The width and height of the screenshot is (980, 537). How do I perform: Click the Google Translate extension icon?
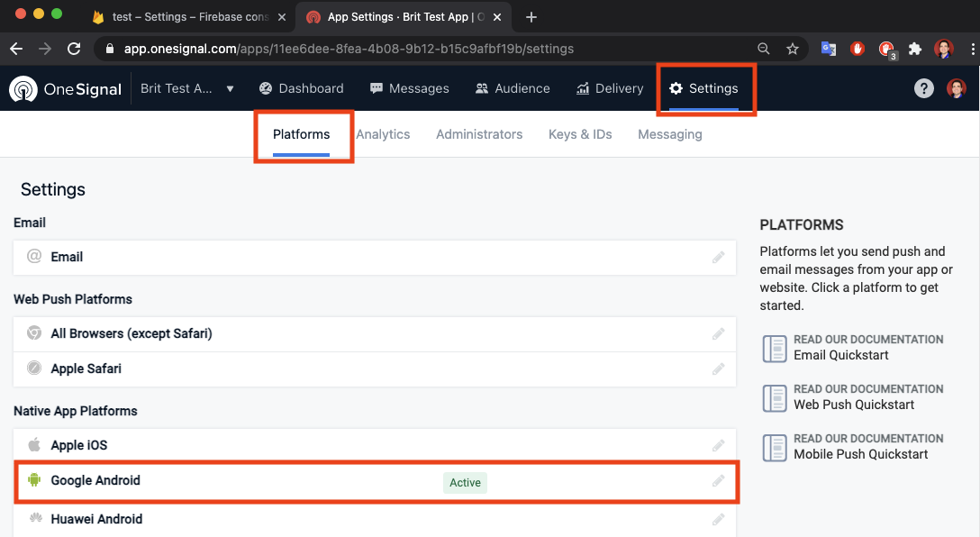(829, 49)
